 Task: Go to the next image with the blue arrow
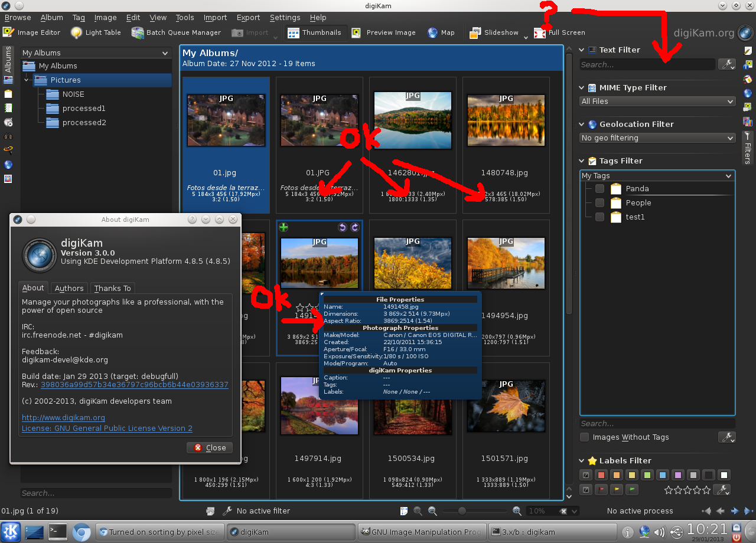pos(735,511)
